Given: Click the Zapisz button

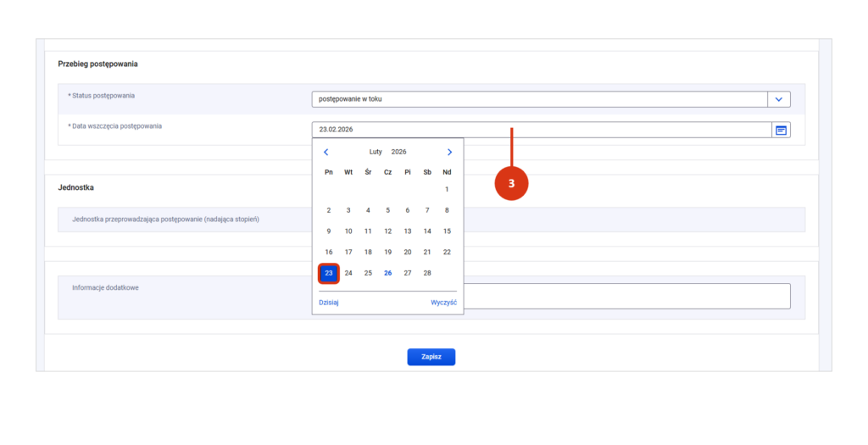Looking at the screenshot, I should click(x=431, y=357).
